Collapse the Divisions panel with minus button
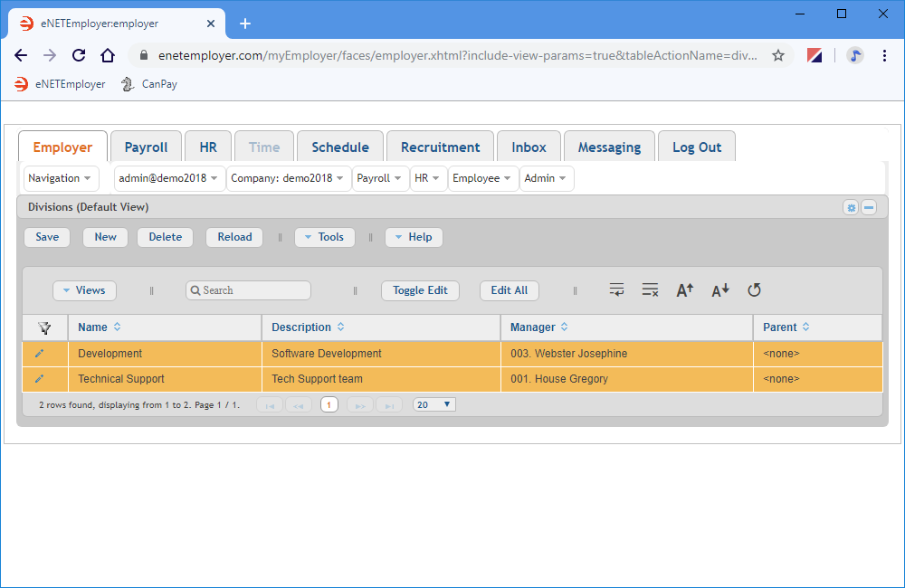The image size is (905, 588). click(x=868, y=207)
